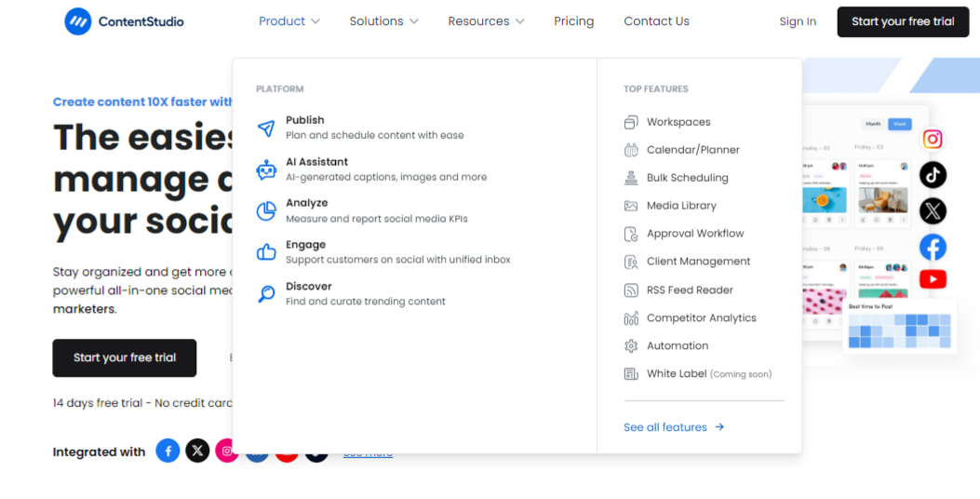980x499 pixels.
Task: Click Start your free trial in header
Action: coord(903,22)
